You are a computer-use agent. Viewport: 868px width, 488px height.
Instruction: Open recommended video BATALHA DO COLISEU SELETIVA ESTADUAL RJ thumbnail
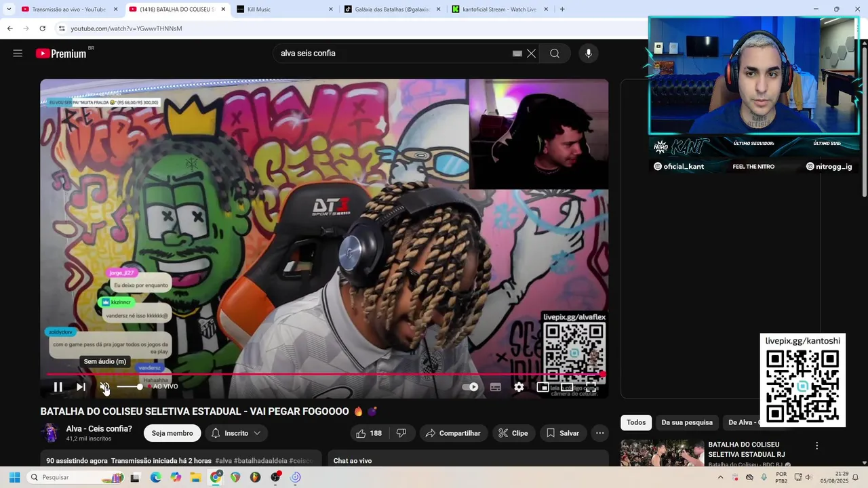(x=662, y=453)
